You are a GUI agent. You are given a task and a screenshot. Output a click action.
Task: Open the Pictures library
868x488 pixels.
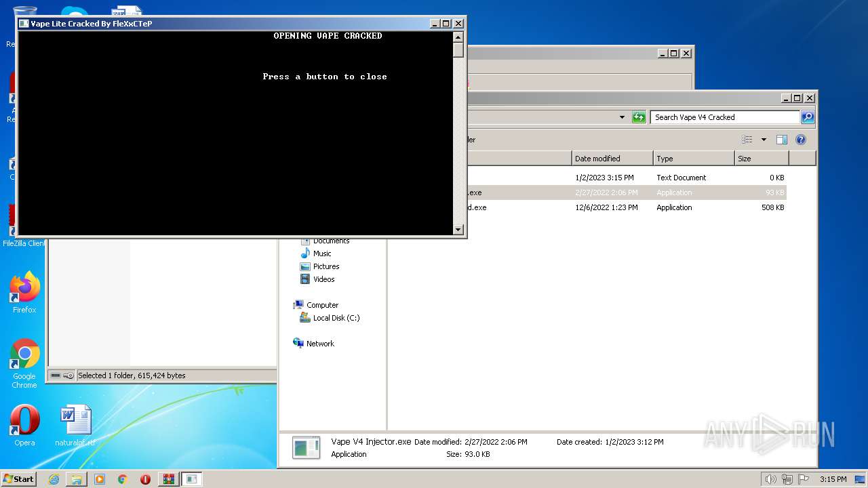pos(326,266)
